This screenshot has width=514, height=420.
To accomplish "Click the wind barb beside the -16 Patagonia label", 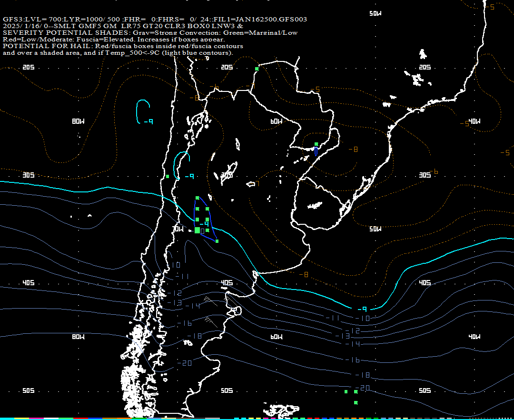I will click(211, 321).
